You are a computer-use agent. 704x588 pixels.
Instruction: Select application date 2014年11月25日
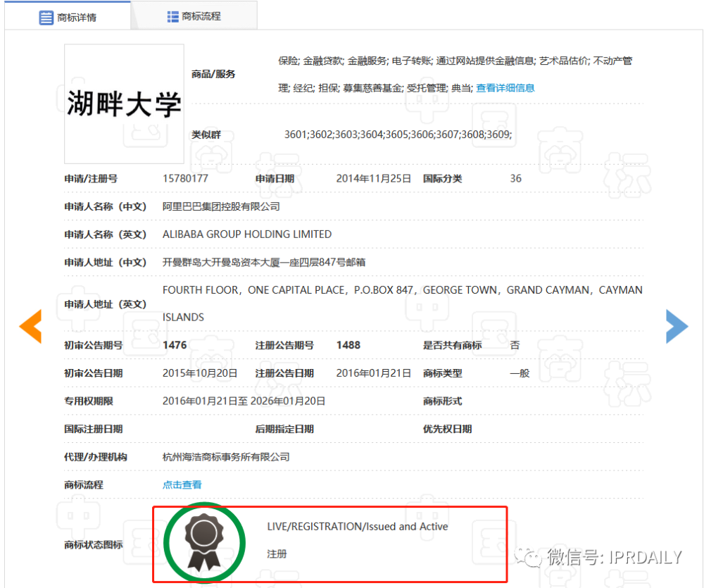(374, 179)
